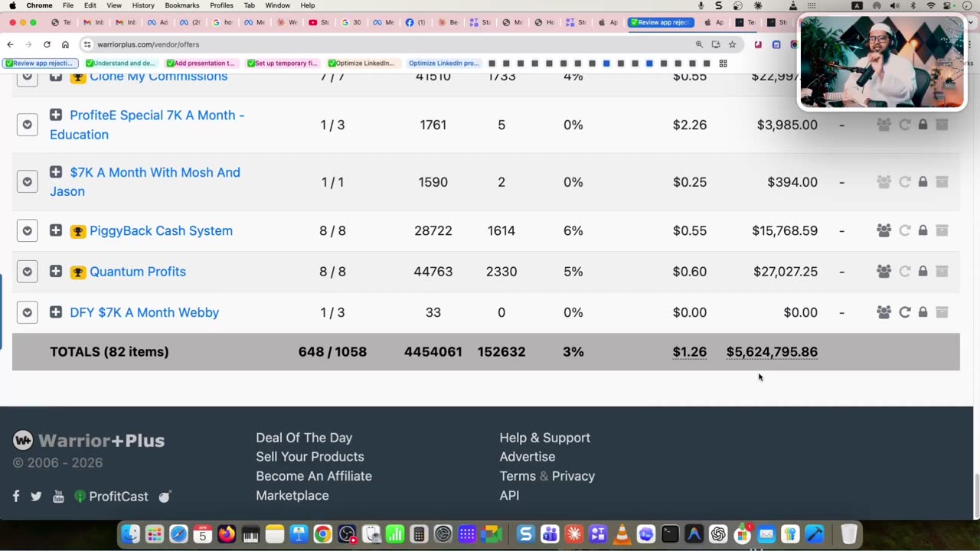This screenshot has height=551, width=980.
Task: Expand the plus icon for DFY $7K A Month Webby
Action: point(56,311)
